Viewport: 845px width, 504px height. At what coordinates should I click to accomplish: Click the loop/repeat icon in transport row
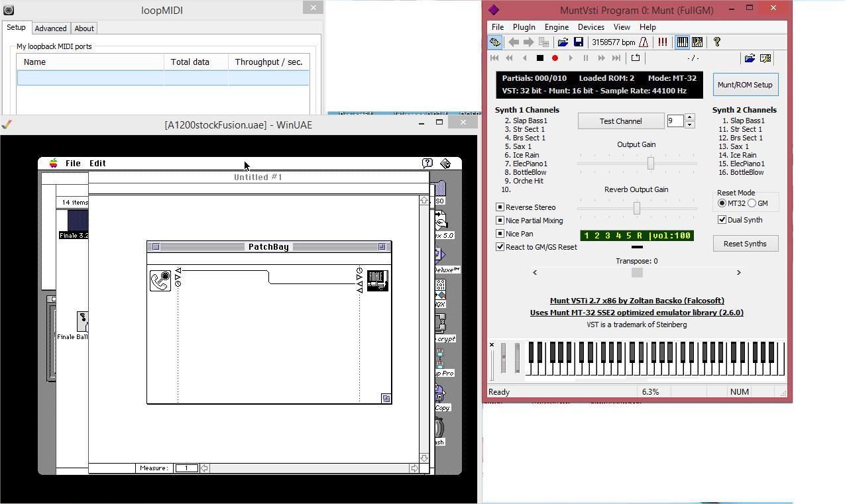point(635,58)
